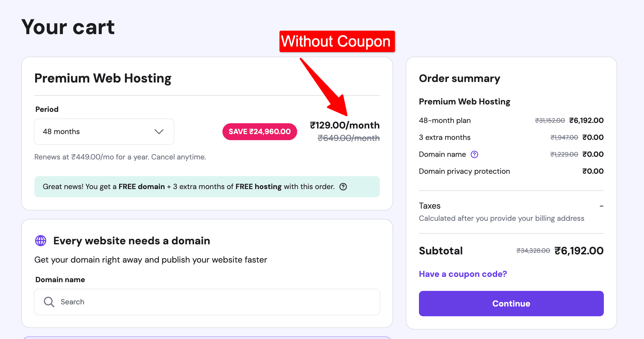Viewport: 644px width, 339px height.
Task: Click the purple globe domain icon
Action: tap(40, 241)
